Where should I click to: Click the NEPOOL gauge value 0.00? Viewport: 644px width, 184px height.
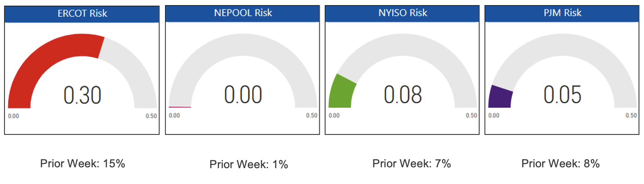(243, 95)
